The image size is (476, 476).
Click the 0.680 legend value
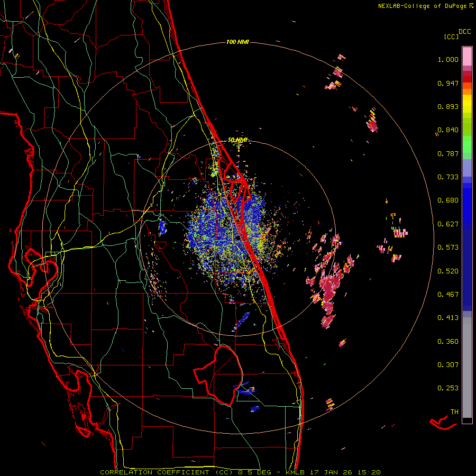(448, 200)
